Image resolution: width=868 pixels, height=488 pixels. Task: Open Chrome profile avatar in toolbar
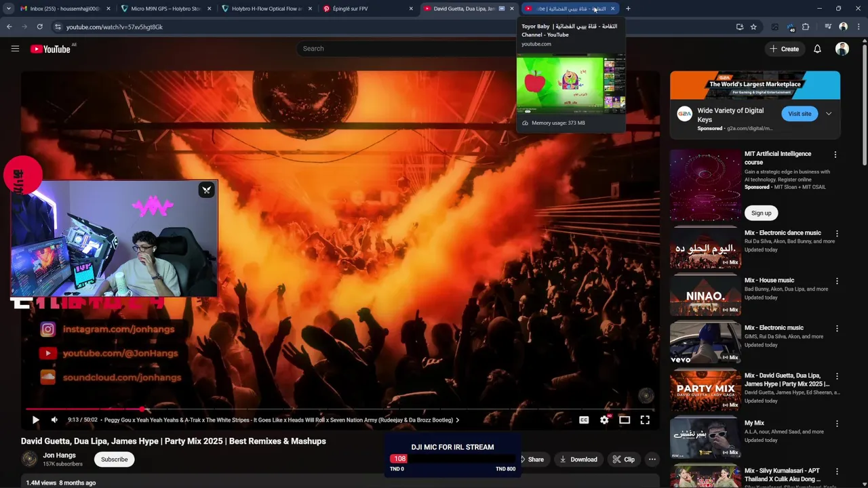(x=843, y=27)
